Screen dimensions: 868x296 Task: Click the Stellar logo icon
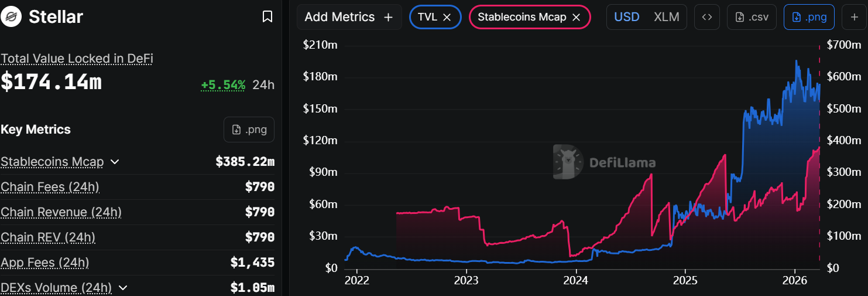(x=11, y=17)
